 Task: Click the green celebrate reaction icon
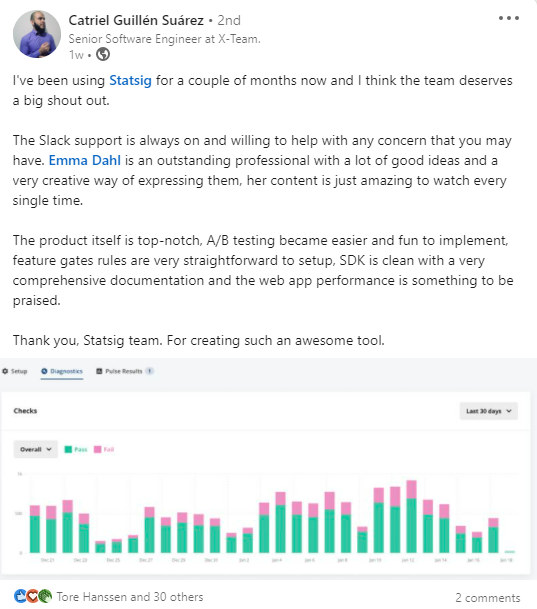[x=45, y=596]
